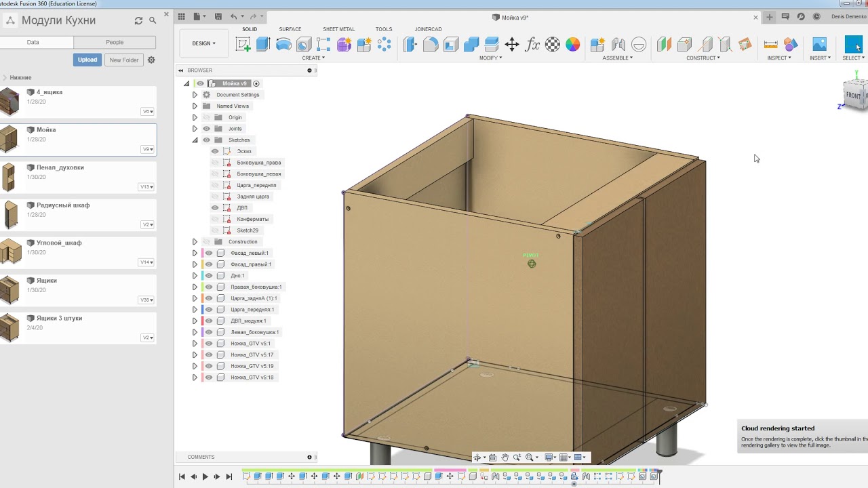Switch to the SHEET METAL tab
Screen dimensions: 868x488
[x=338, y=29]
